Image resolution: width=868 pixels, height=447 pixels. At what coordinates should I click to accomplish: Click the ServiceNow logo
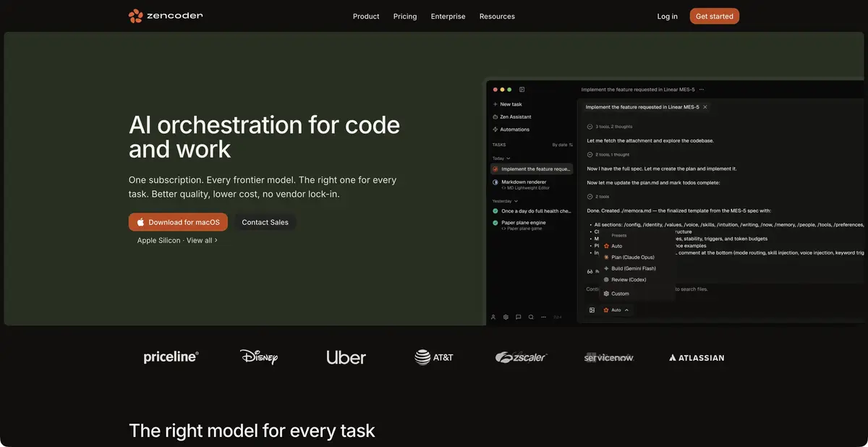609,357
